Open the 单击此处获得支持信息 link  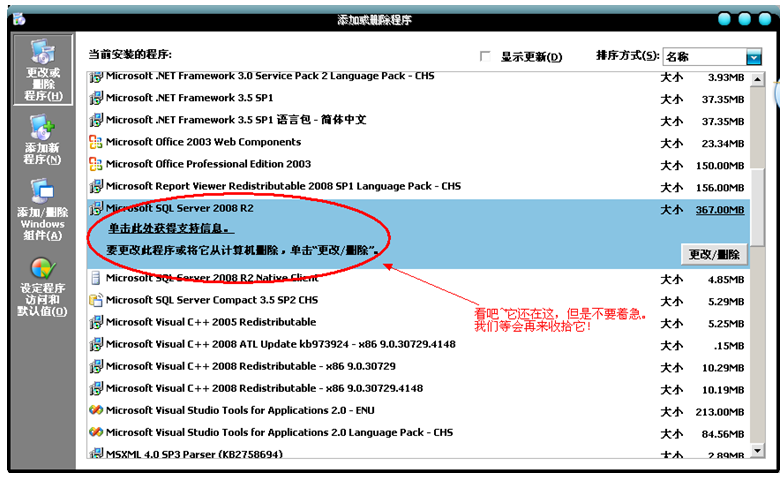(169, 229)
